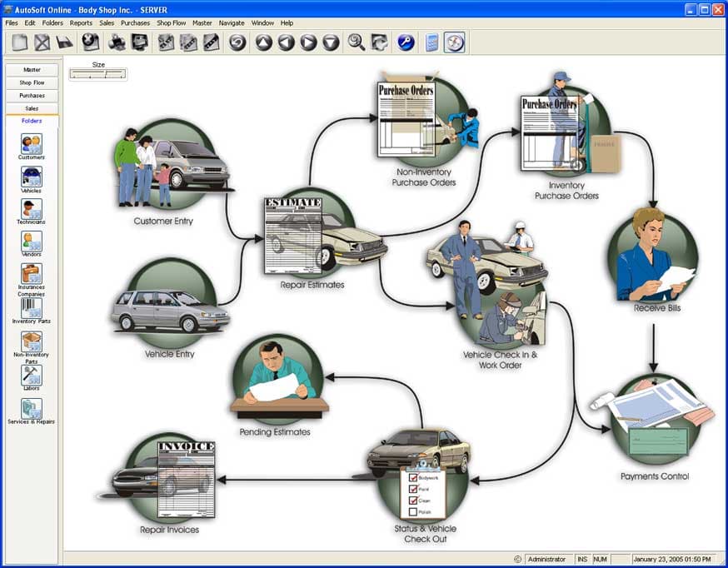This screenshot has height=568, width=728.
Task: Open the Navigate menu
Action: (232, 22)
